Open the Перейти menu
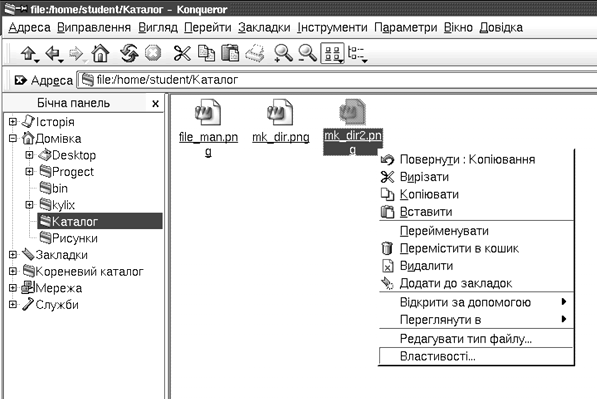 pos(208,27)
